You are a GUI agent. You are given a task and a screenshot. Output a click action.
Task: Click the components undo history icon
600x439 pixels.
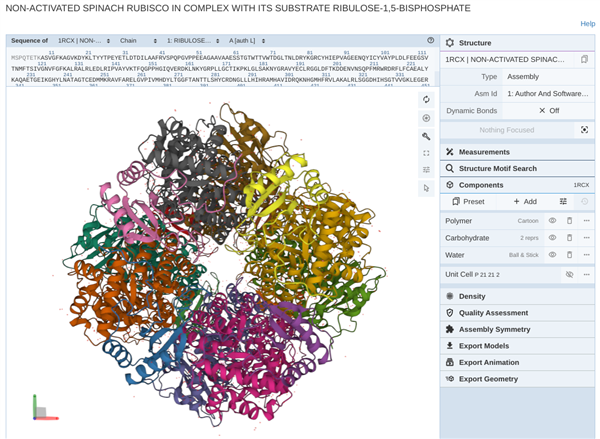click(584, 201)
